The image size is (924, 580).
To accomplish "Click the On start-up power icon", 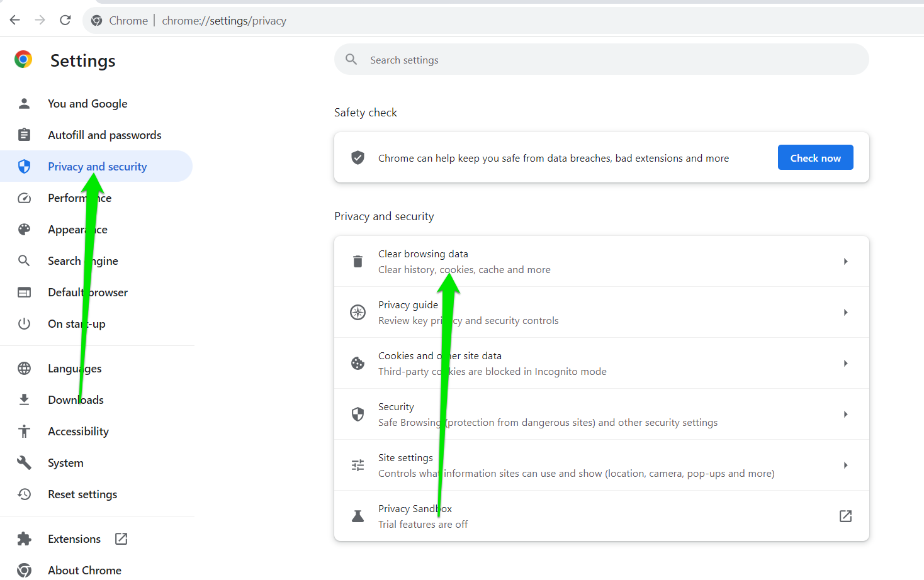I will [x=24, y=324].
